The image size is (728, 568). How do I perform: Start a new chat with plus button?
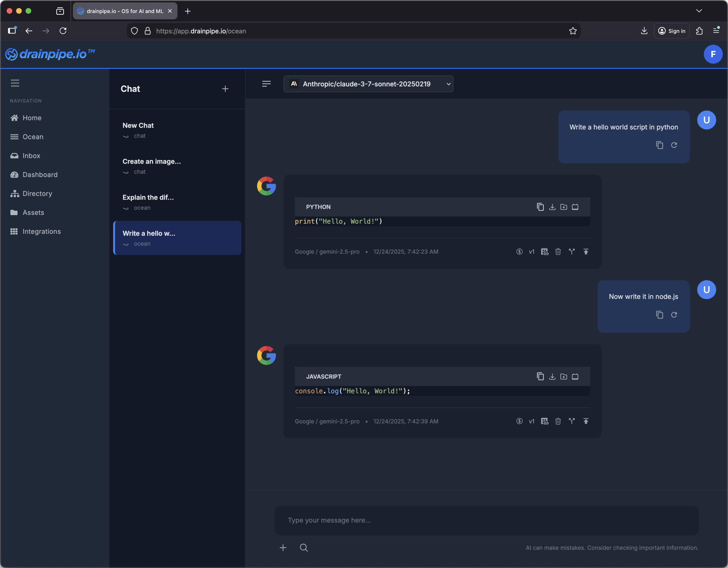pos(225,89)
